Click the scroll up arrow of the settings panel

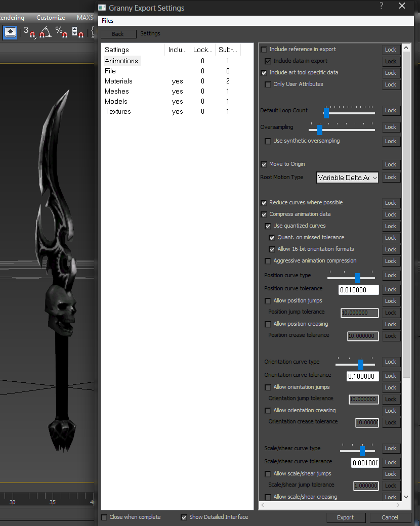tap(406, 48)
